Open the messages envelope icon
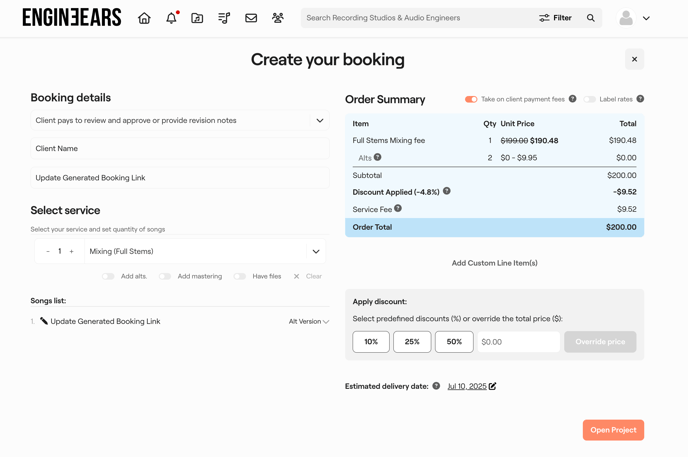The width and height of the screenshot is (688, 457). coord(251,18)
